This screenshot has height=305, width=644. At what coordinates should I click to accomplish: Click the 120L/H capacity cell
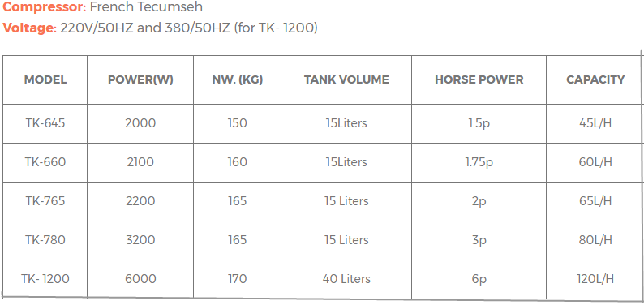click(x=595, y=279)
